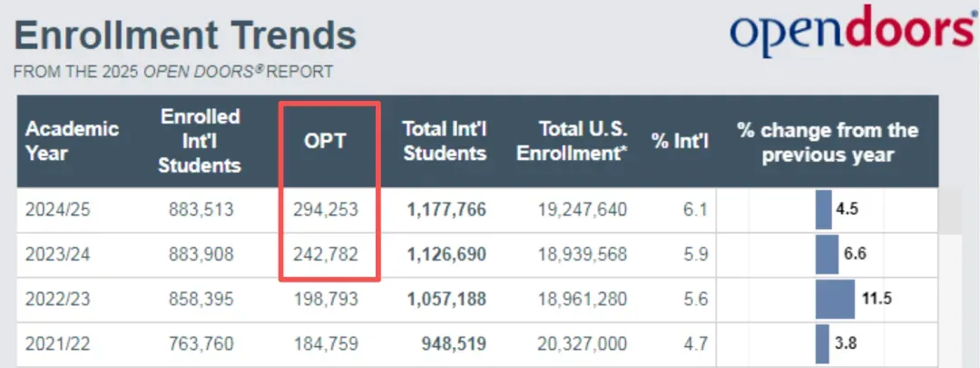Click the 11.5 percent change bar
The image size is (980, 368).
pyautogui.click(x=835, y=298)
